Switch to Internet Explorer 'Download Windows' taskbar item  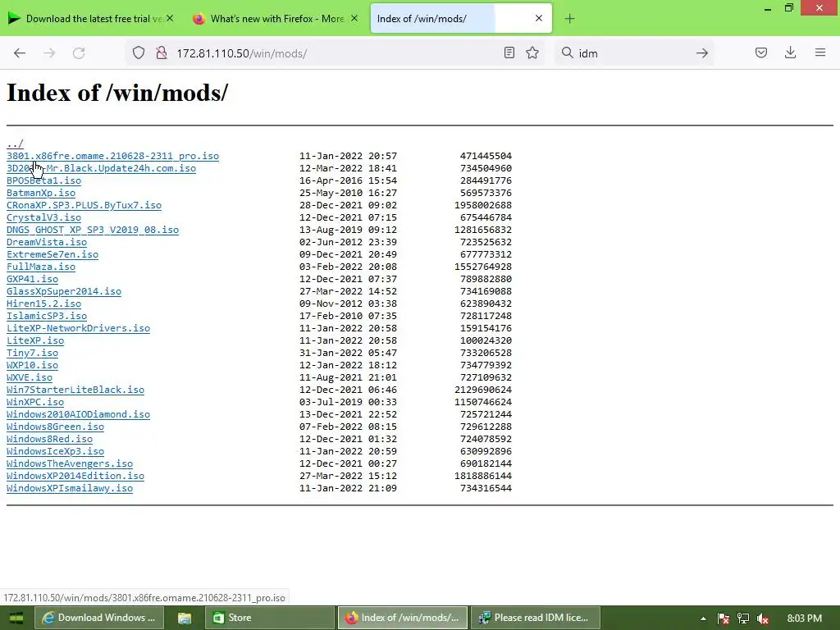99,619
